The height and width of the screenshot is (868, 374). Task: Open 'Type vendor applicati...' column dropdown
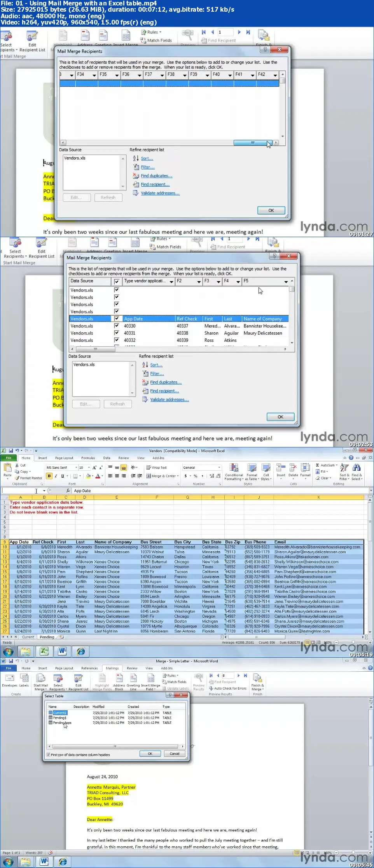pos(171,281)
